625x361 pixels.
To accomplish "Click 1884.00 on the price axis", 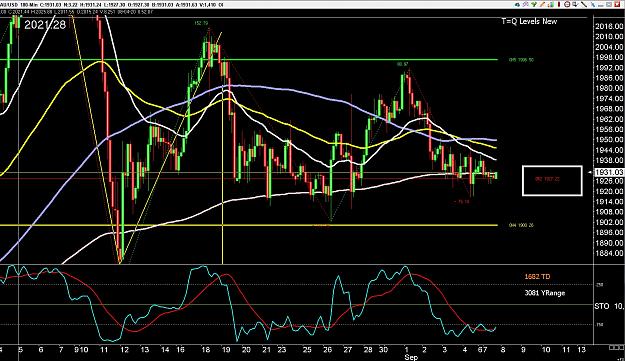I will (609, 253).
